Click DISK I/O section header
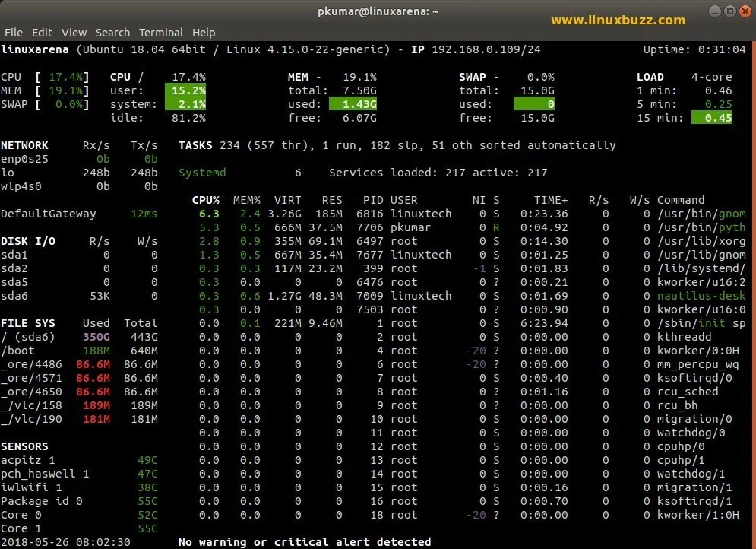Viewport: 756px width, 549px height. (x=28, y=241)
